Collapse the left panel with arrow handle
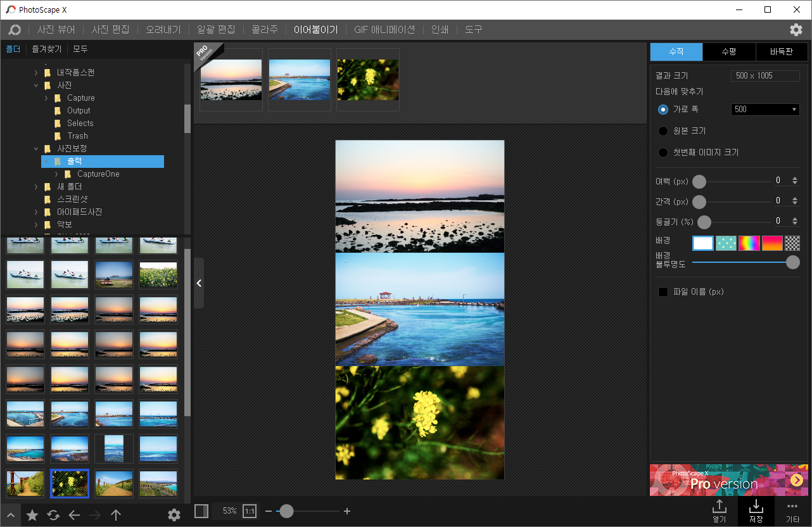This screenshot has height=527, width=812. coord(199,283)
